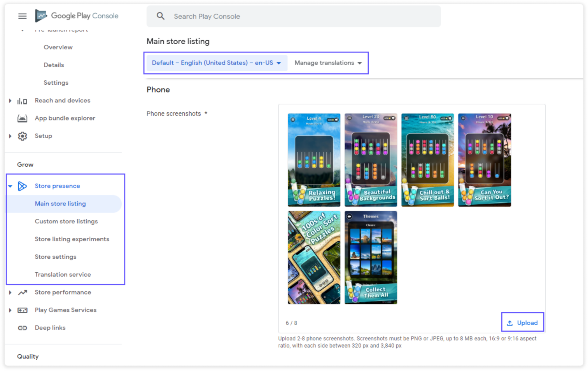Click the Store performance trend icon

pyautogui.click(x=22, y=292)
